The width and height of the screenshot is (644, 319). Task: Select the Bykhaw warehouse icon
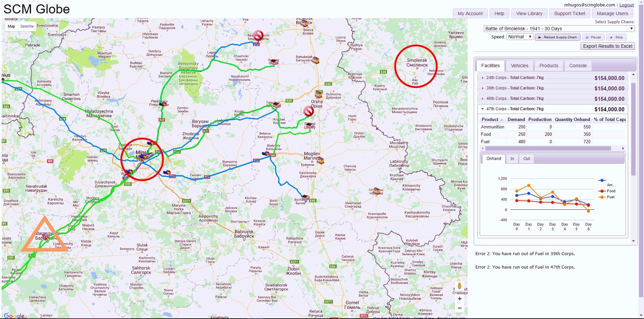tap(305, 198)
